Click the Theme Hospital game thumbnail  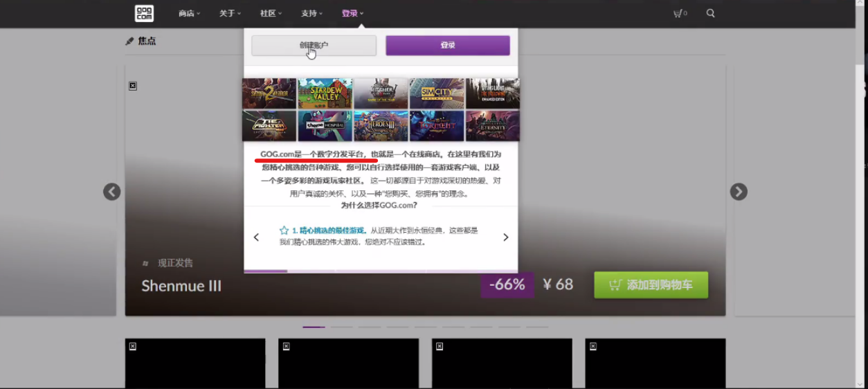pyautogui.click(x=325, y=126)
